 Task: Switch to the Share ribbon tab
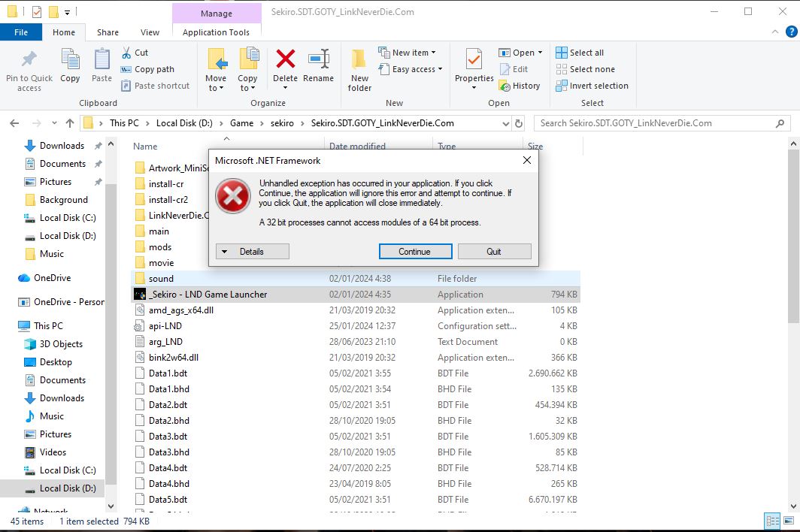[108, 32]
